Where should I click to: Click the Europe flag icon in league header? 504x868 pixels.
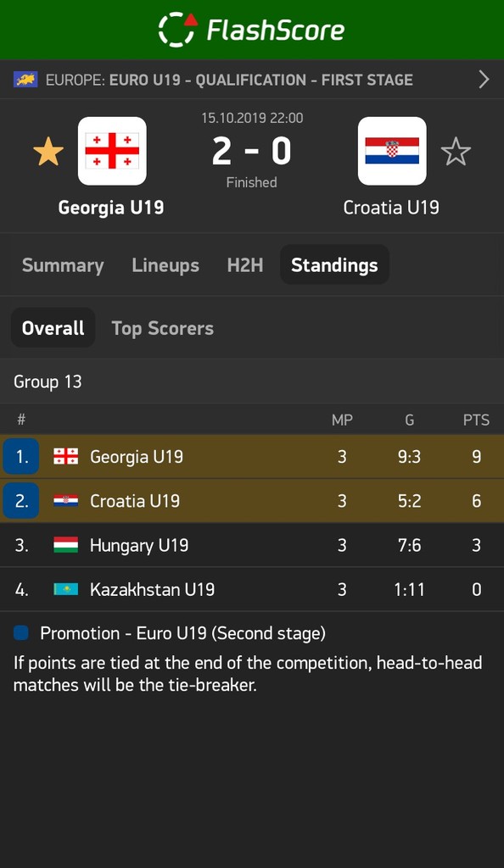25,80
